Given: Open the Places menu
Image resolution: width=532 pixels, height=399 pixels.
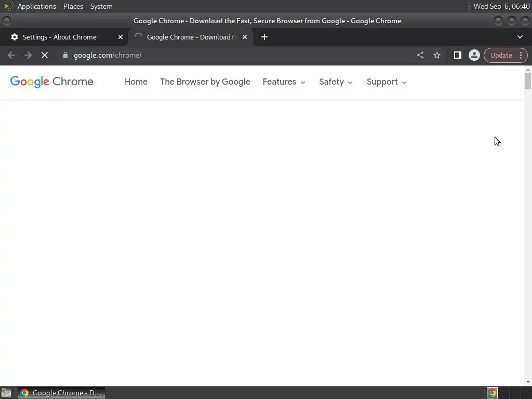Looking at the screenshot, I should click(73, 6).
